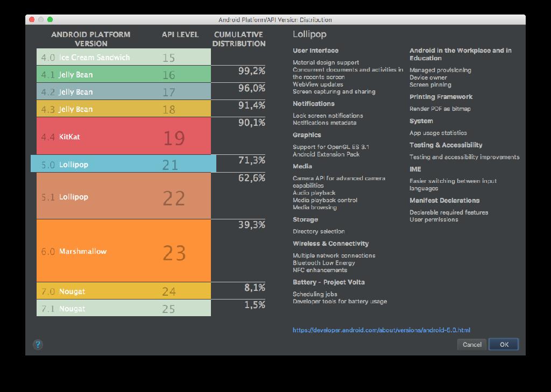This screenshot has height=392, width=551.
Task: Select the 6.0 Marshmallow row
Action: pyautogui.click(x=124, y=251)
